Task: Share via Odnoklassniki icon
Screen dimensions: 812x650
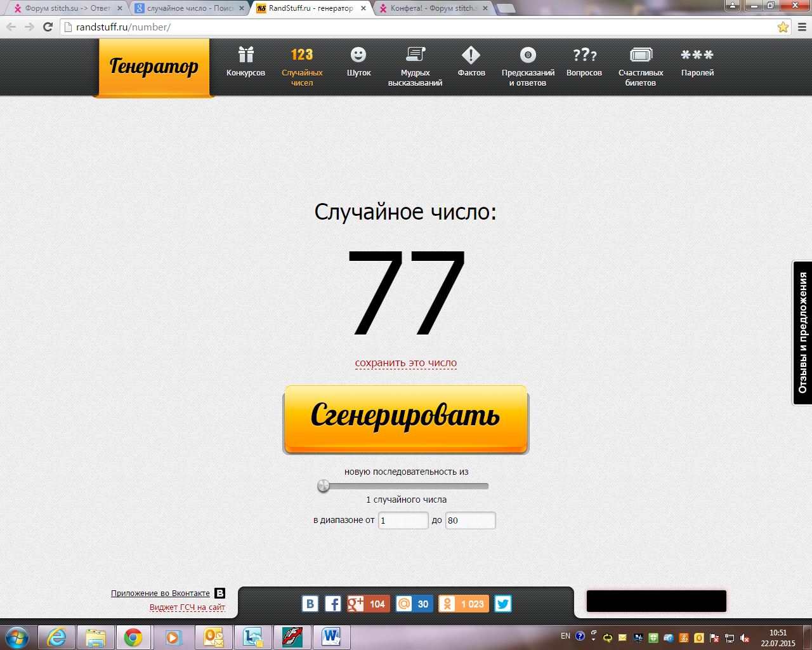Action: point(447,604)
